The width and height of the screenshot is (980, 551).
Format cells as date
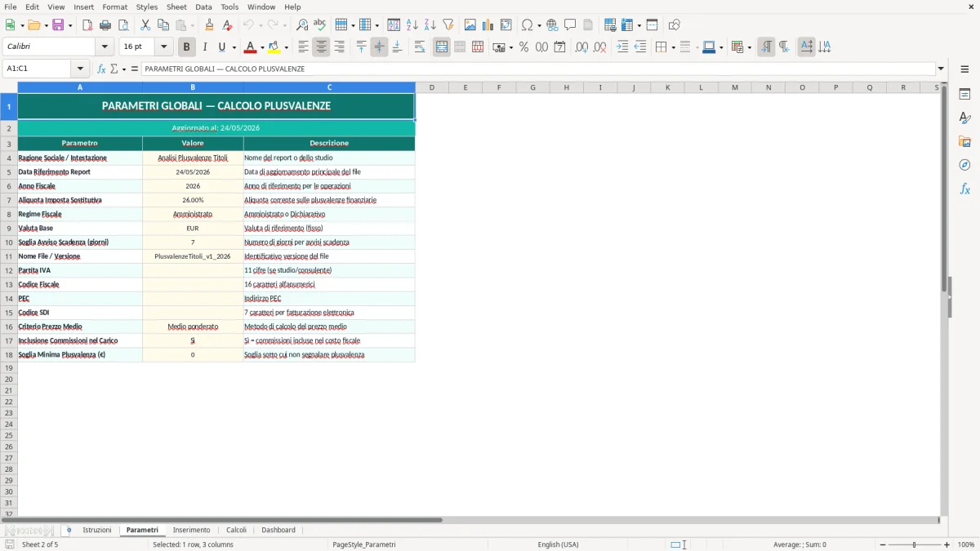559,47
